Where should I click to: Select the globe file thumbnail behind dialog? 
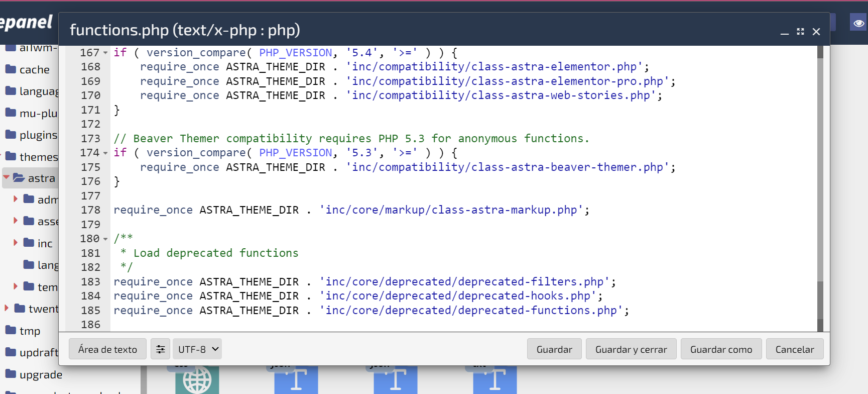tap(197, 380)
